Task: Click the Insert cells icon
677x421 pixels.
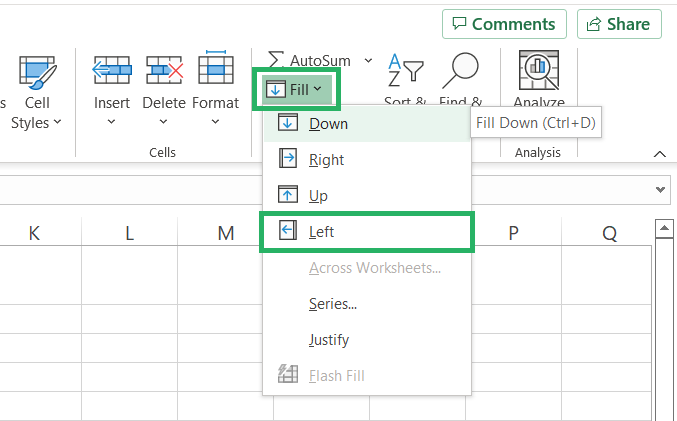Action: (x=112, y=70)
